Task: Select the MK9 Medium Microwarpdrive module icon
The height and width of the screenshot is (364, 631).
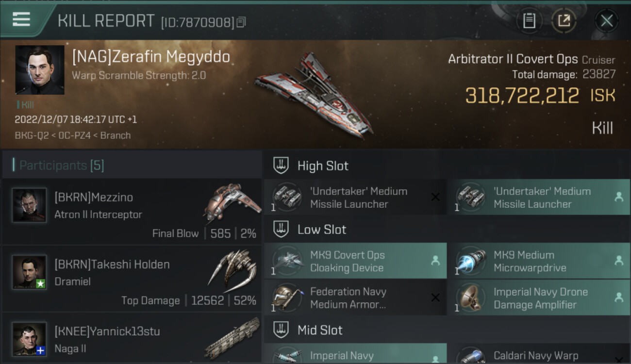Action: tap(470, 262)
